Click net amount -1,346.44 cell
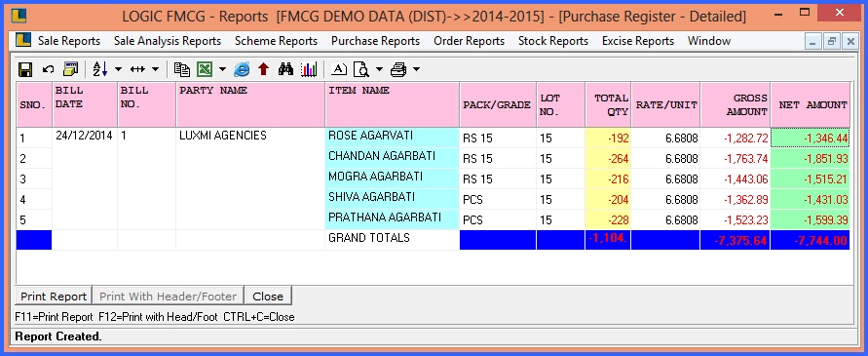The width and height of the screenshot is (868, 356). point(810,138)
